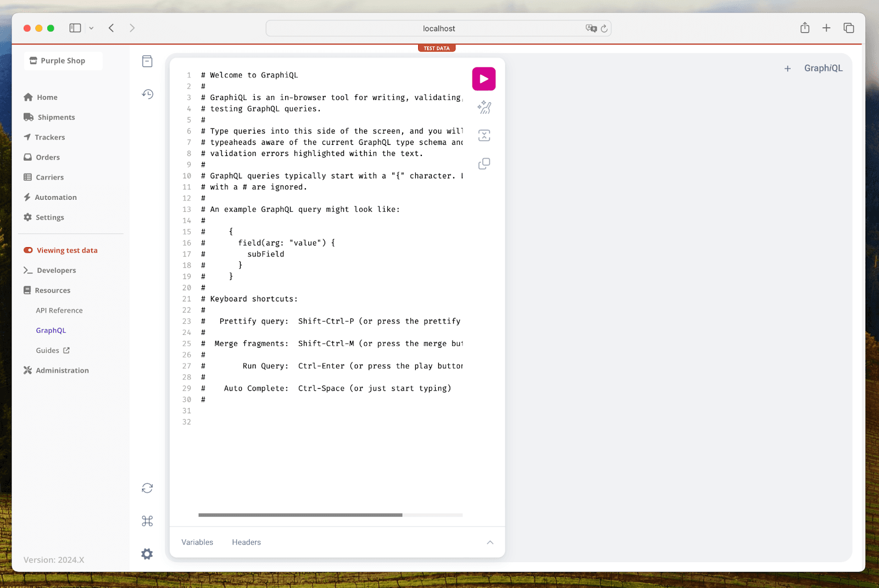
Task: Re-fetch the GraphQL schema
Action: [147, 488]
